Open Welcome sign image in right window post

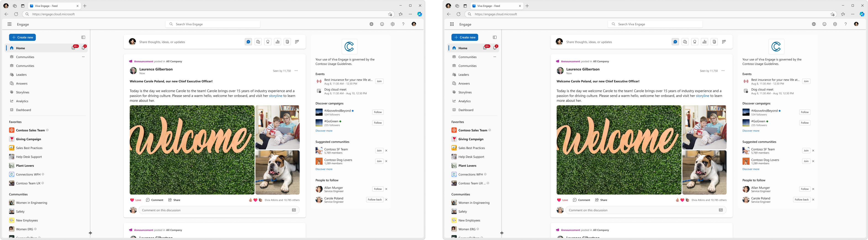(619, 150)
